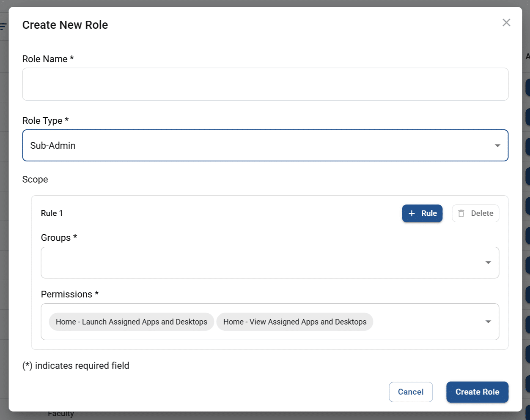Click the plus icon on Rule button
The width and height of the screenshot is (530, 420).
tap(412, 213)
